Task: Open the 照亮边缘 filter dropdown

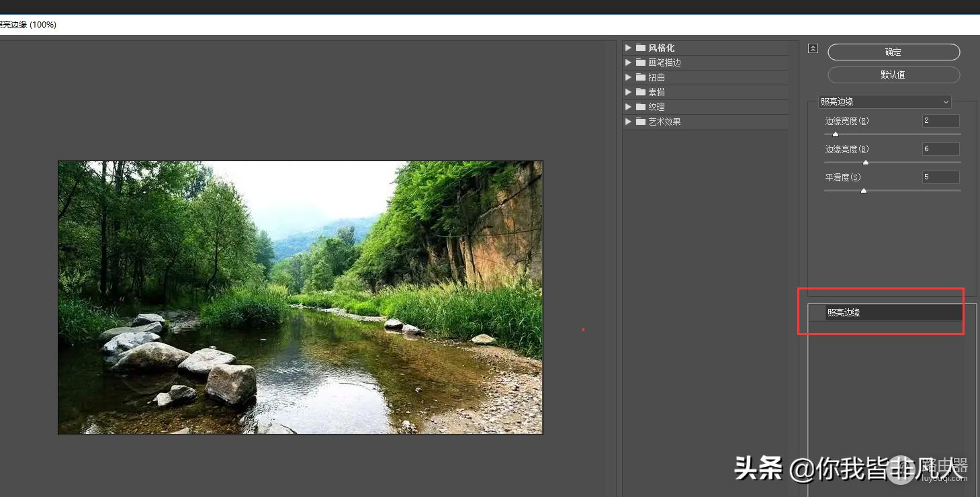Action: tap(885, 101)
